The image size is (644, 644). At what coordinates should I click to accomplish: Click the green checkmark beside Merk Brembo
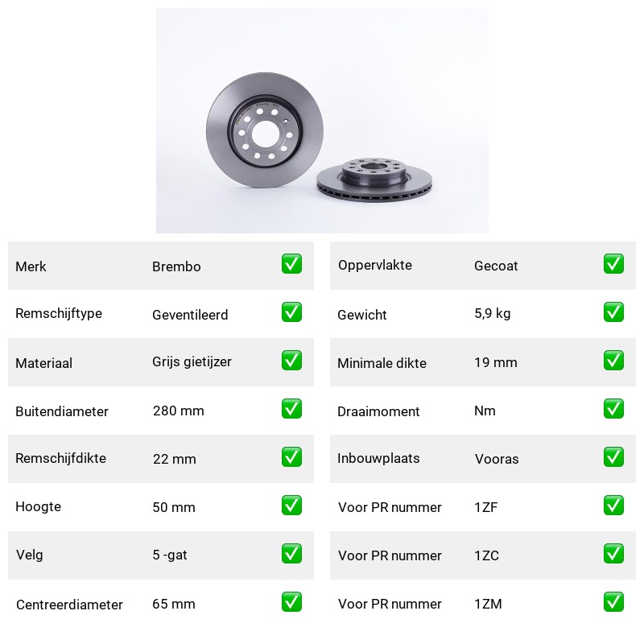click(291, 264)
